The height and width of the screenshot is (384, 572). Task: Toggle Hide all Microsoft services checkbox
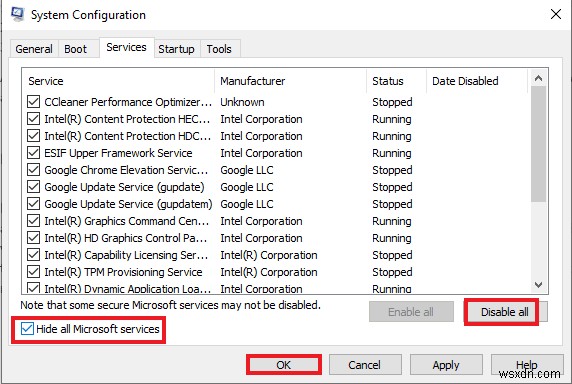pos(27,329)
